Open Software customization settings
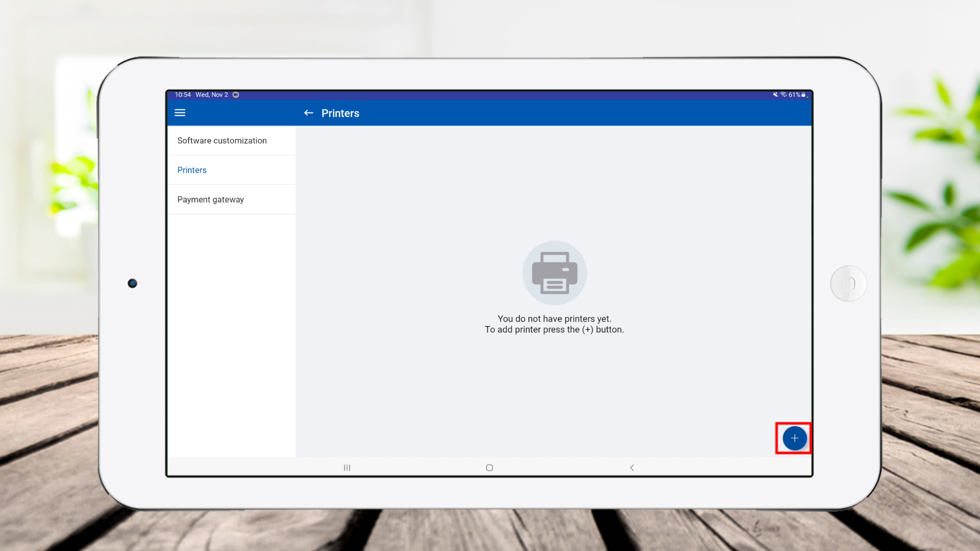Image resolution: width=980 pixels, height=551 pixels. pyautogui.click(x=222, y=140)
